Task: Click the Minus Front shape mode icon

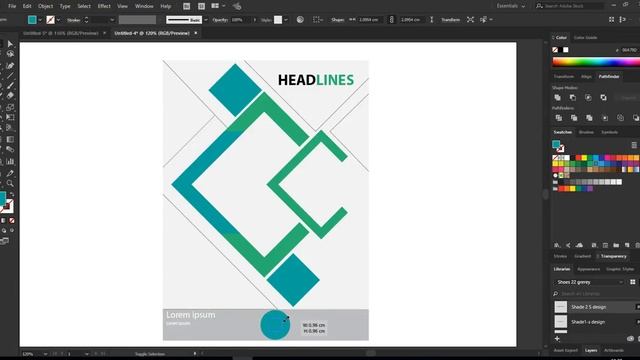Action: pos(573,98)
